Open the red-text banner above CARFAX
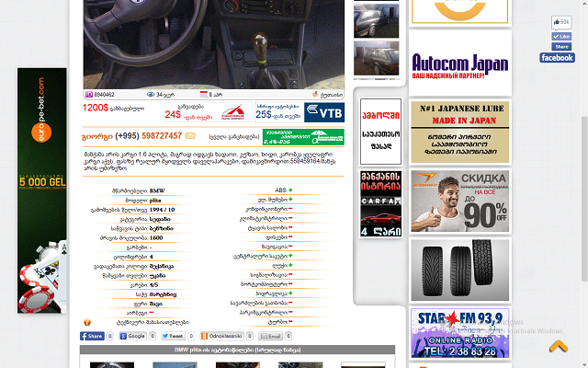Screen dimensions: 588x368 click(380, 132)
